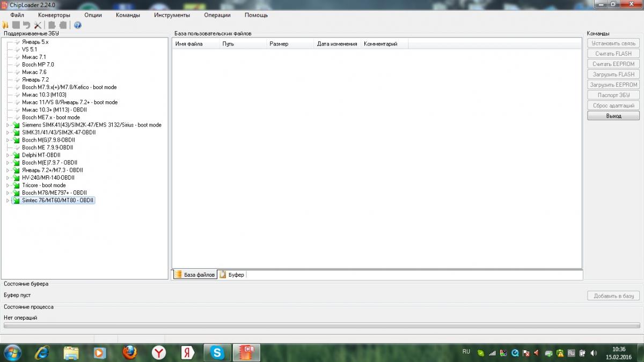Expand the Delphi MT-OBDII node
The height and width of the screenshot is (362, 644).
8,155
